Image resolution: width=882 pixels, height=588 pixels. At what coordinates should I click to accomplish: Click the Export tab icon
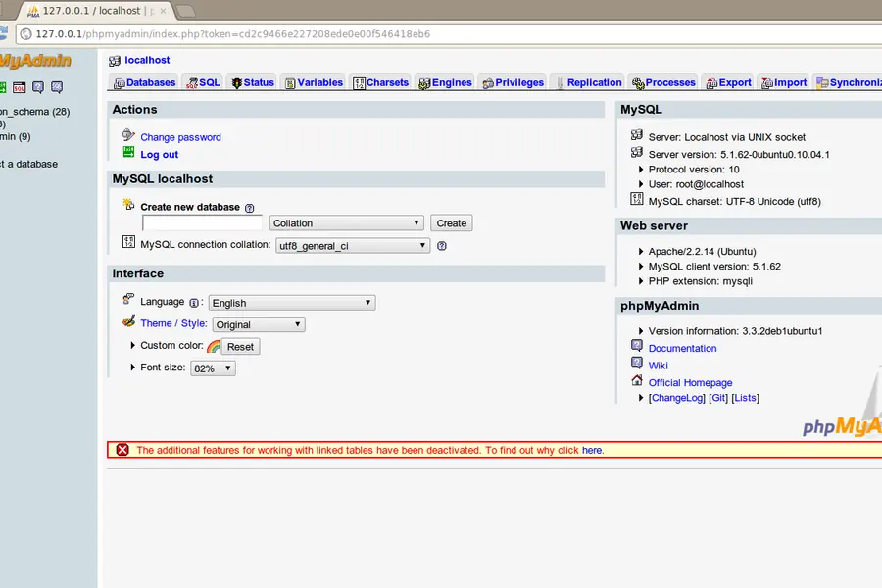coord(711,83)
